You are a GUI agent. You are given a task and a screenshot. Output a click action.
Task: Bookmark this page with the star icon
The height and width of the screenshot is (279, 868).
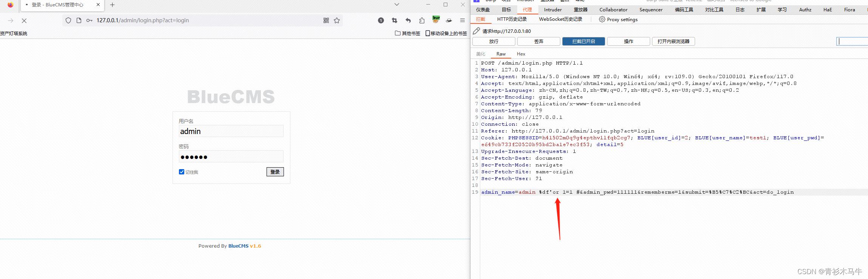tap(337, 20)
